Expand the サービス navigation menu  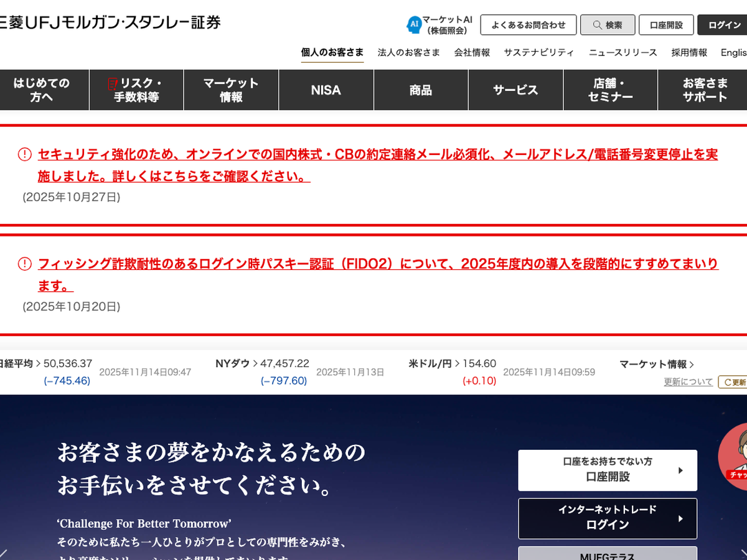(515, 90)
